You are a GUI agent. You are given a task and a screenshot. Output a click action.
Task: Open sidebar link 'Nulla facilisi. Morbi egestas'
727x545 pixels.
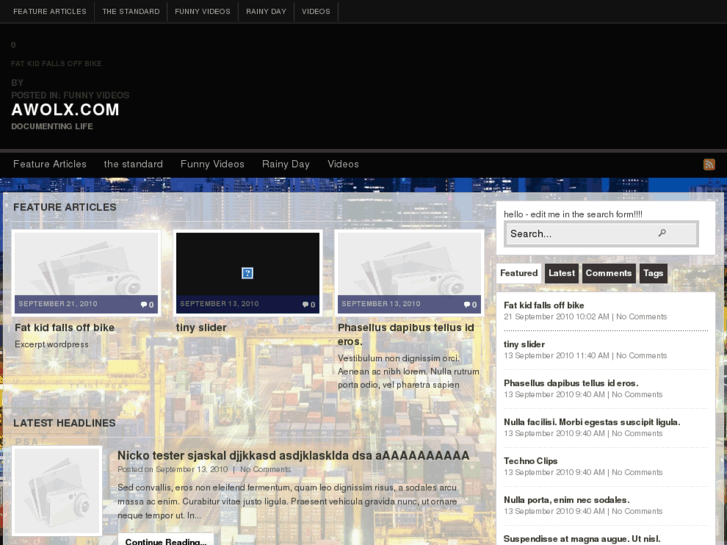point(592,422)
